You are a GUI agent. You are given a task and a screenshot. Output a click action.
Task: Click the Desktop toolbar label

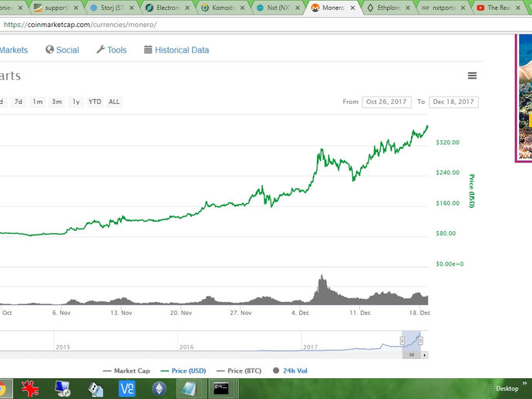pyautogui.click(x=507, y=388)
